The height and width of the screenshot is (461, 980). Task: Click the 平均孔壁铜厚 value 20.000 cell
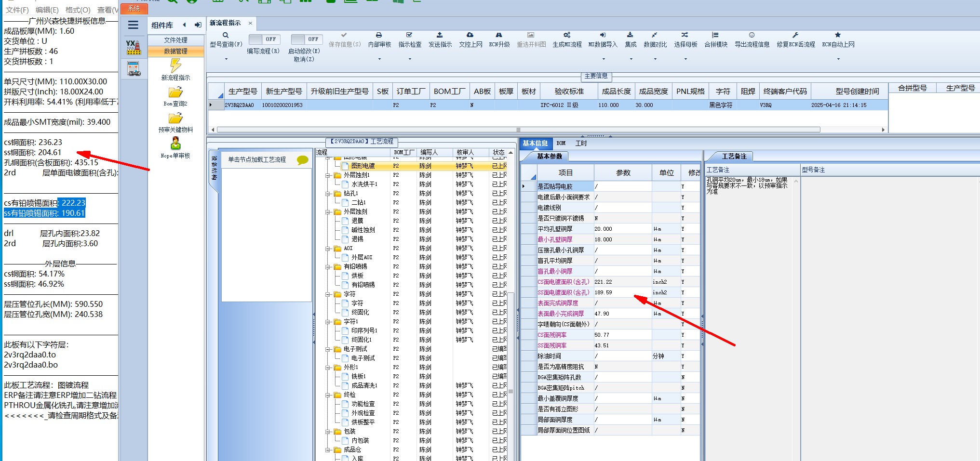[x=623, y=229]
